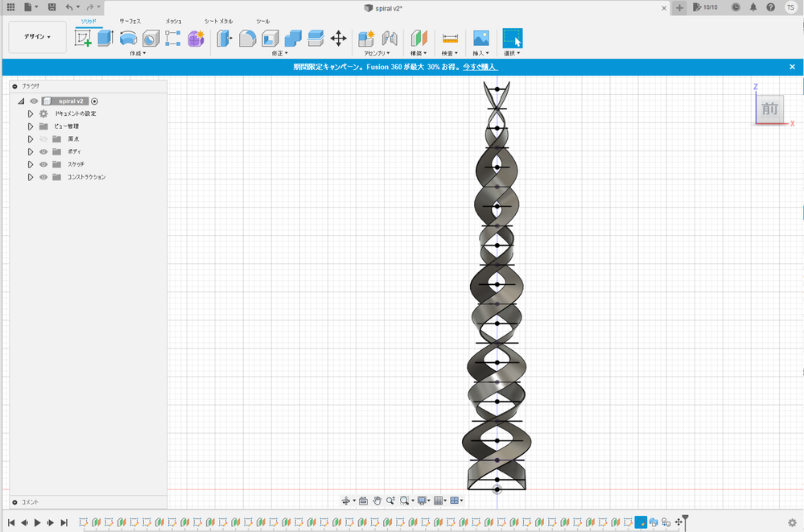The image size is (804, 532).
Task: Click the 今すぐ購入 link in banner
Action: coord(480,68)
